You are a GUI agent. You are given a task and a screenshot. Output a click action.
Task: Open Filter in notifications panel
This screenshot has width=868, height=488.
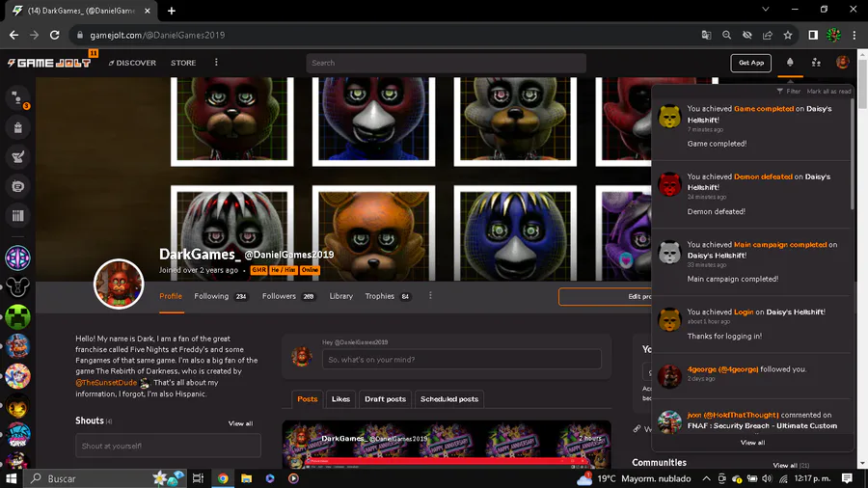(x=788, y=92)
